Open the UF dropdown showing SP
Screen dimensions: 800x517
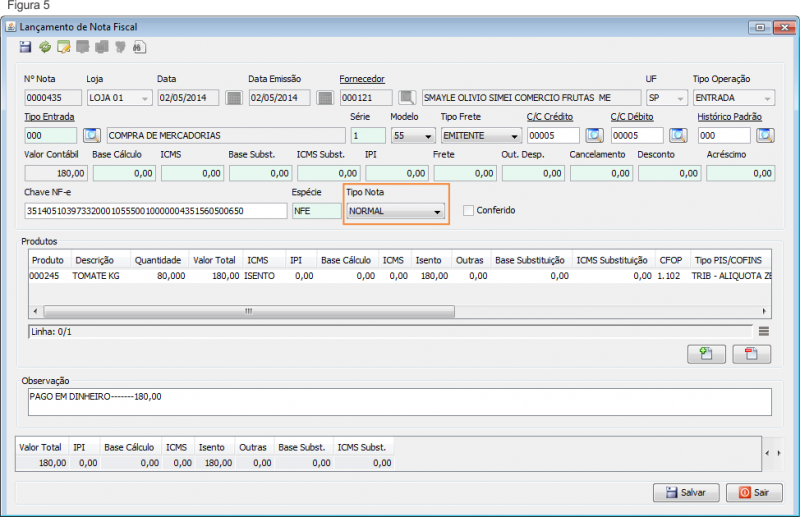pos(666,97)
